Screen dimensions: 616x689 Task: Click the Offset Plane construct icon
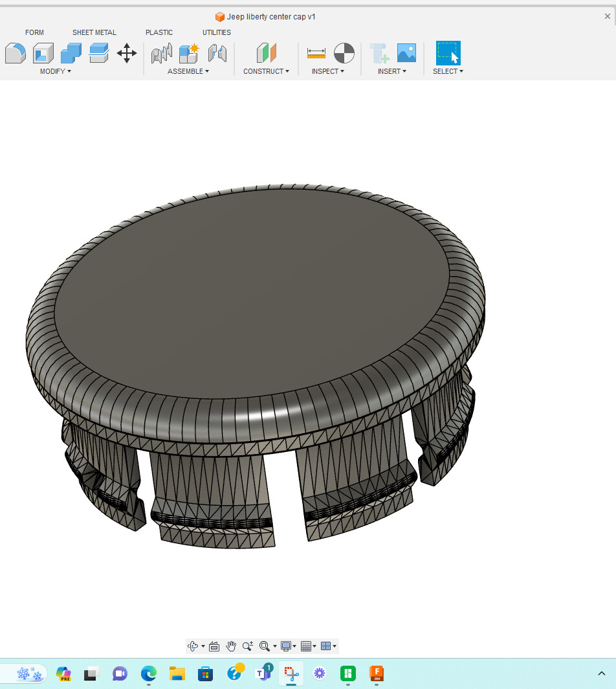tap(266, 53)
